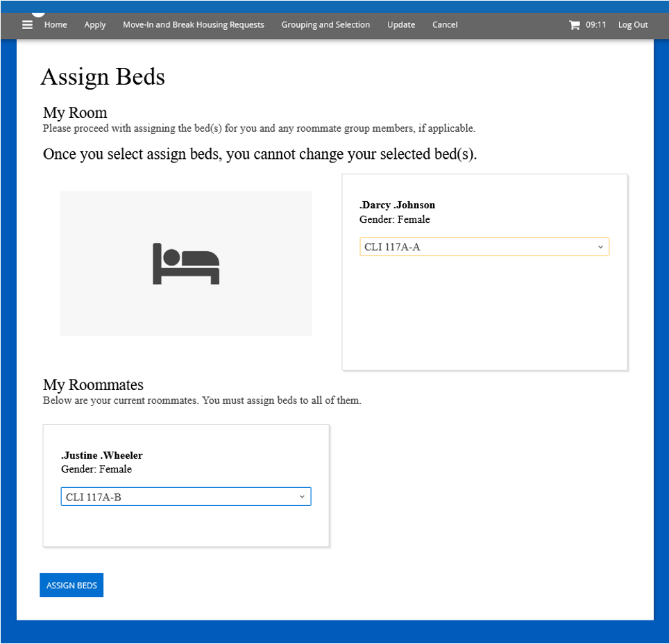
Task: Click the Darcy Johnson name label
Action: coord(397,205)
